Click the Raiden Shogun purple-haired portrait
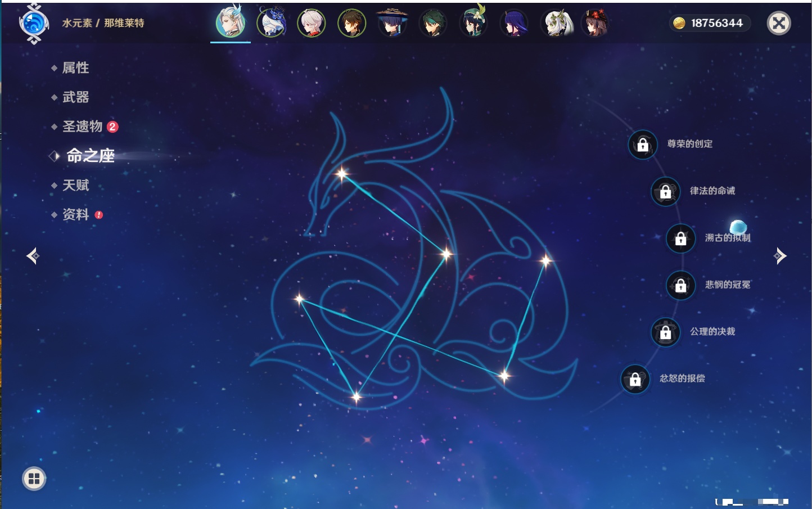Viewport: 812px width, 509px height. coord(514,23)
